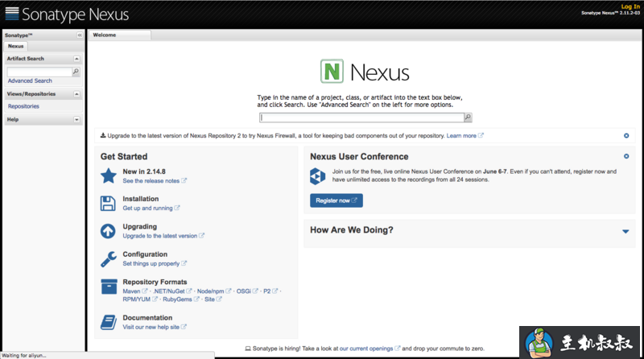Click the Installation floppy disk icon
This screenshot has width=644, height=359.
pyautogui.click(x=108, y=204)
